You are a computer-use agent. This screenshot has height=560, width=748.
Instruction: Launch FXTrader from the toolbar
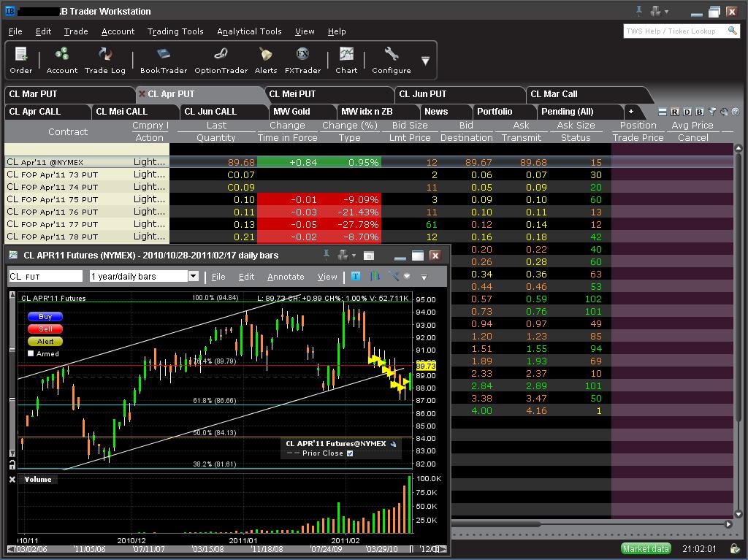click(302, 60)
